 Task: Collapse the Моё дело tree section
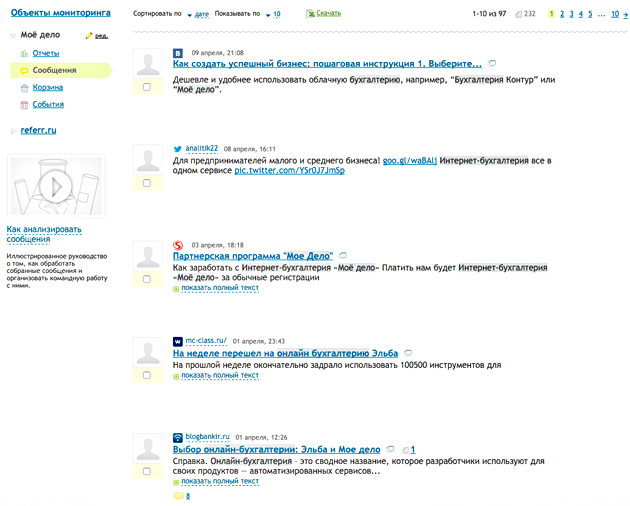[13, 36]
